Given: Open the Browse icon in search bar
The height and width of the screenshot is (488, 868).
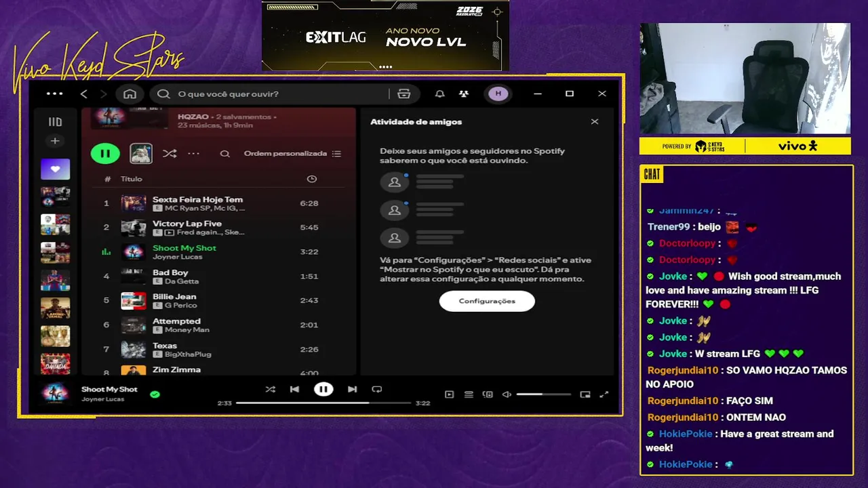Looking at the screenshot, I should [404, 94].
